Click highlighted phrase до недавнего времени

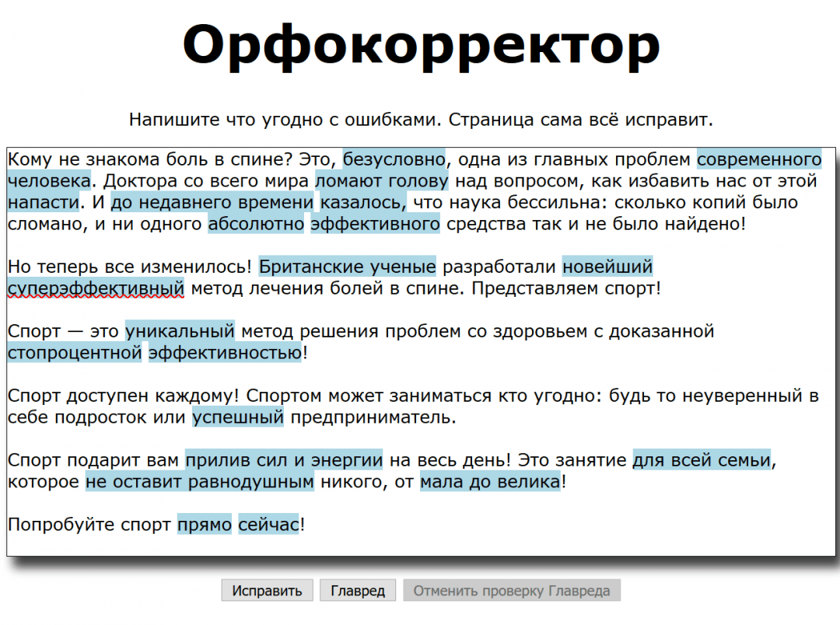click(x=212, y=203)
